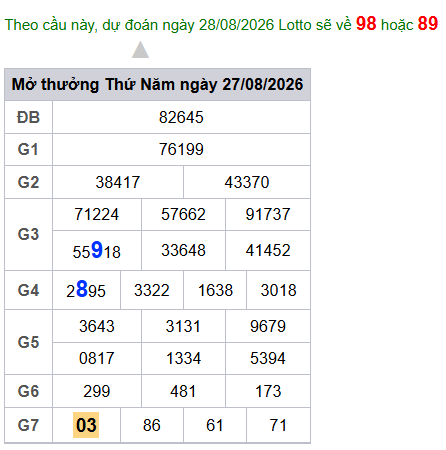Select G7 number 71
This screenshot has width=446, height=450.
[x=278, y=425]
